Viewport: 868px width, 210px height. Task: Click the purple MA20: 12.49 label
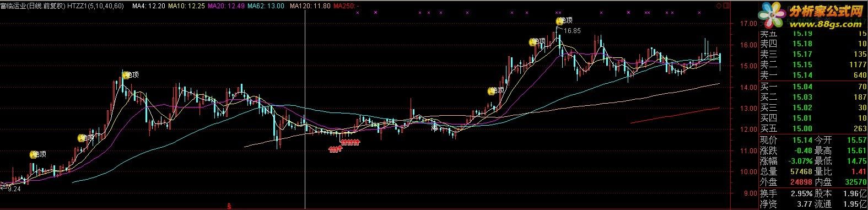pyautogui.click(x=226, y=6)
